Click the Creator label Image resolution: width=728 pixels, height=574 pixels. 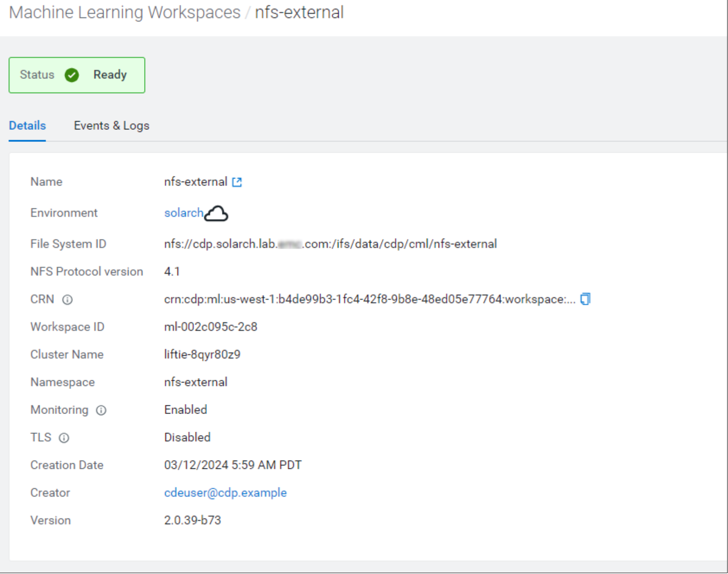(50, 492)
